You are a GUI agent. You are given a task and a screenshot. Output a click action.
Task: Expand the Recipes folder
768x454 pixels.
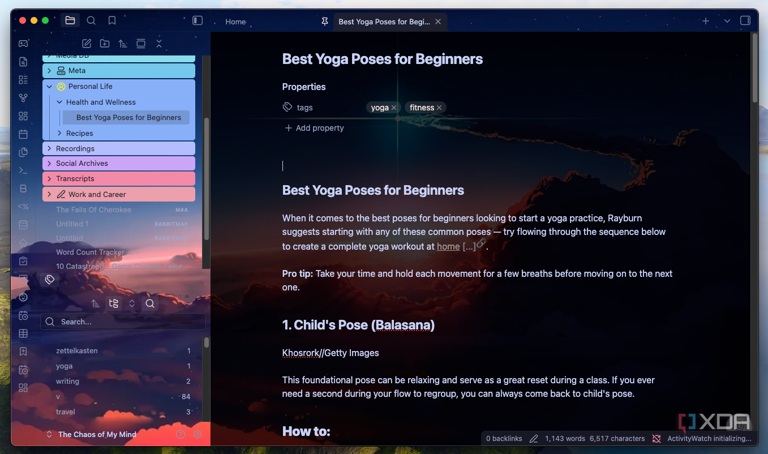[x=59, y=133]
